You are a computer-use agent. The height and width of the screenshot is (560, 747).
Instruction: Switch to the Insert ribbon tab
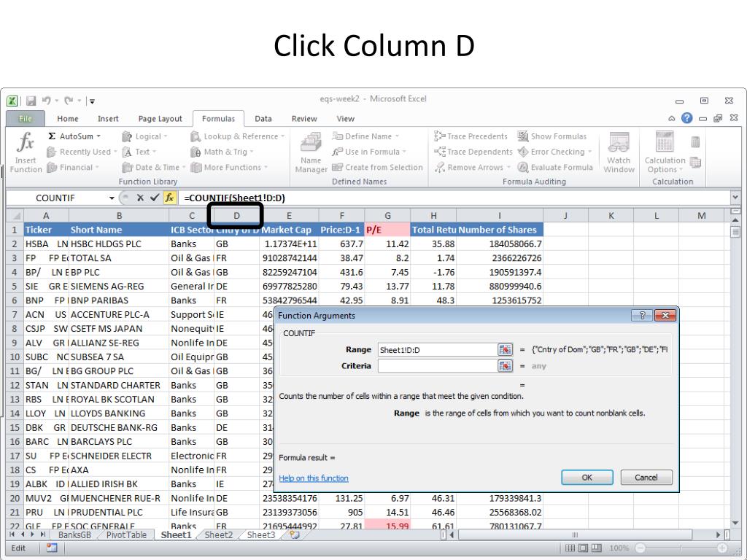pos(108,119)
